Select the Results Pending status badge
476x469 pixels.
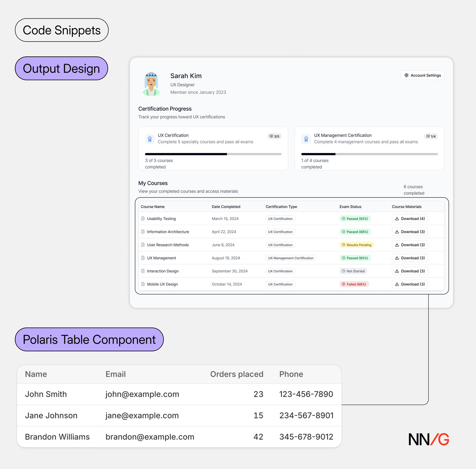[357, 245]
